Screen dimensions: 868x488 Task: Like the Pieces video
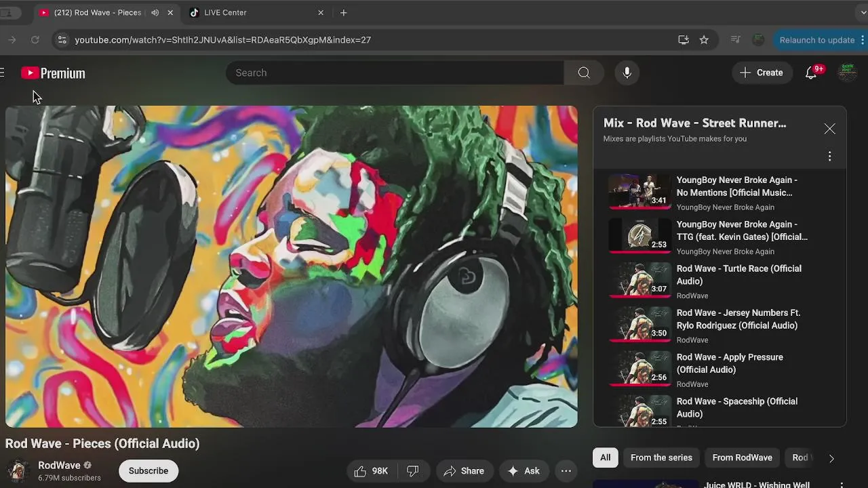click(370, 471)
